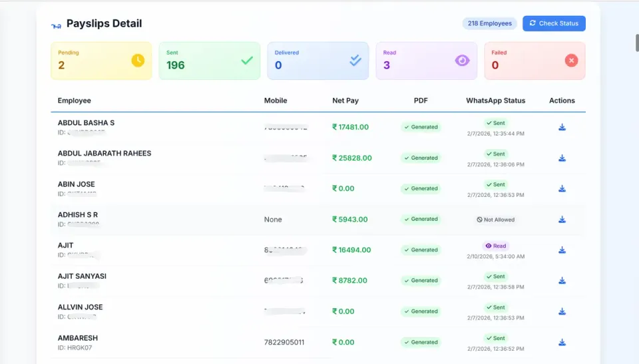Select net pay ₹ 5943.00
The height and width of the screenshot is (364, 639).
coord(349,220)
